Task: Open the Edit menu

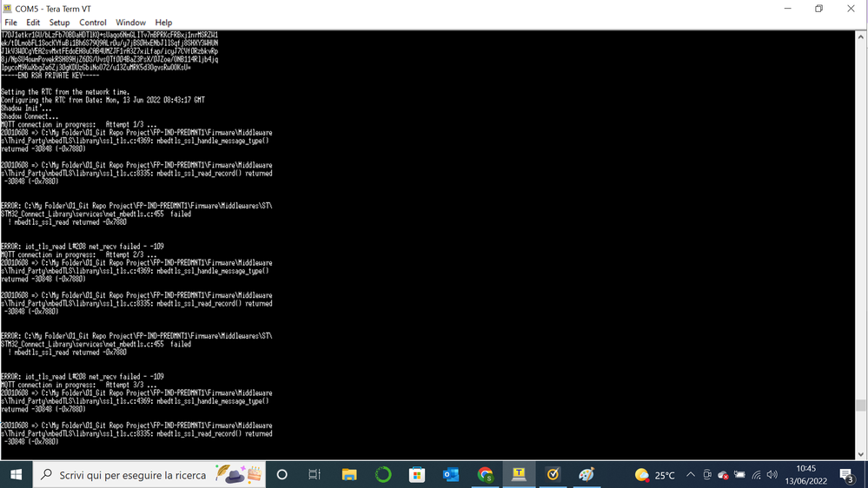Action: (x=33, y=23)
